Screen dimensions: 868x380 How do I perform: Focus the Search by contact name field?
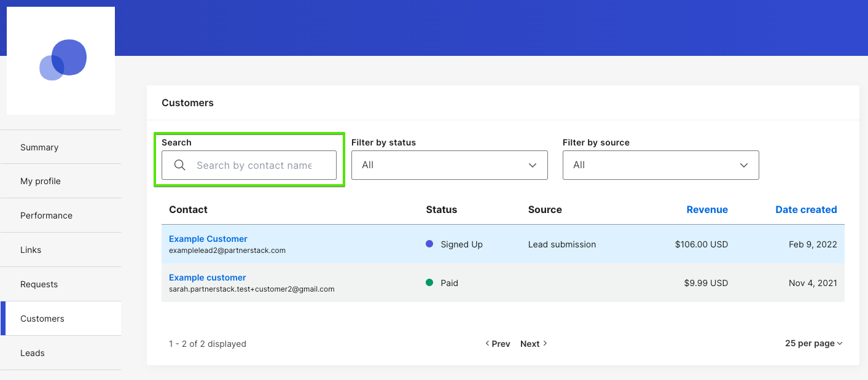coord(249,165)
